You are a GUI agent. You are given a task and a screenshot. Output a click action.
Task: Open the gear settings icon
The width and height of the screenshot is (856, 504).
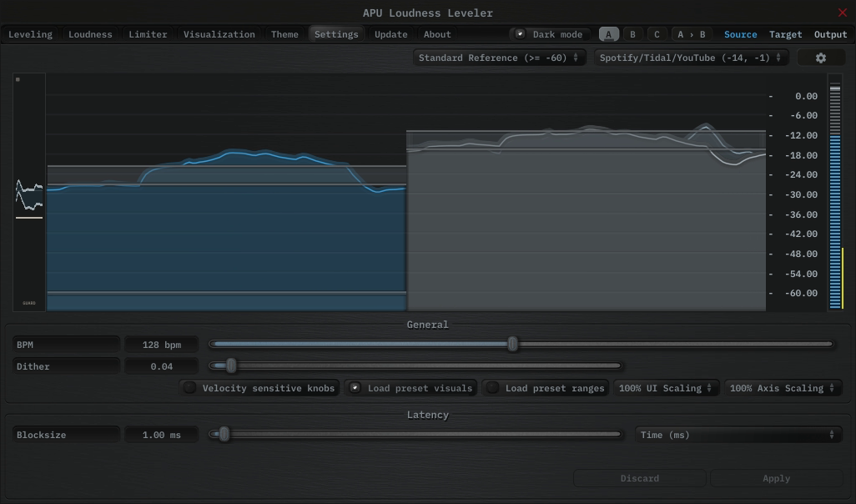[x=820, y=58]
